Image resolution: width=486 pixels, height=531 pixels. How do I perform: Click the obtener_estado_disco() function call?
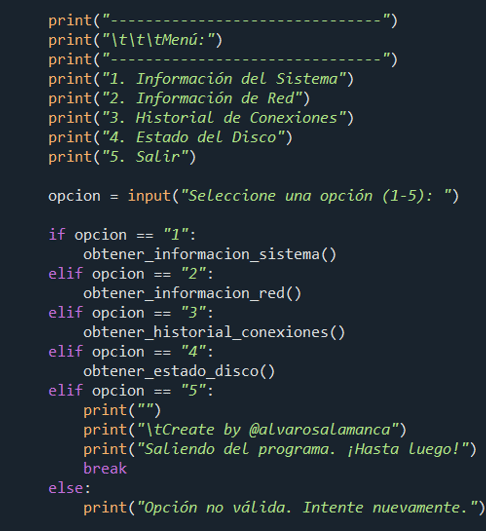[x=179, y=371]
